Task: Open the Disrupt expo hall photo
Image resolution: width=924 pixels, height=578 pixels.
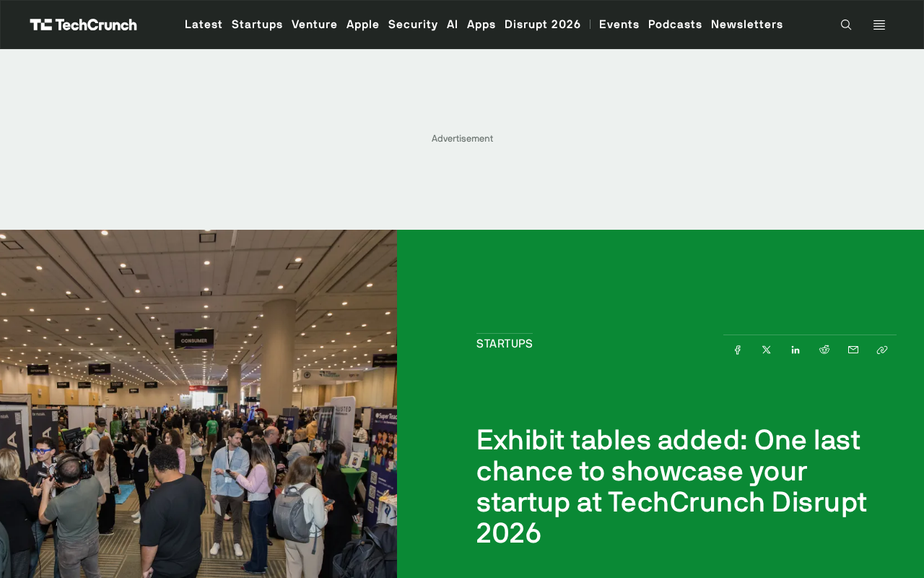Action: click(x=199, y=404)
